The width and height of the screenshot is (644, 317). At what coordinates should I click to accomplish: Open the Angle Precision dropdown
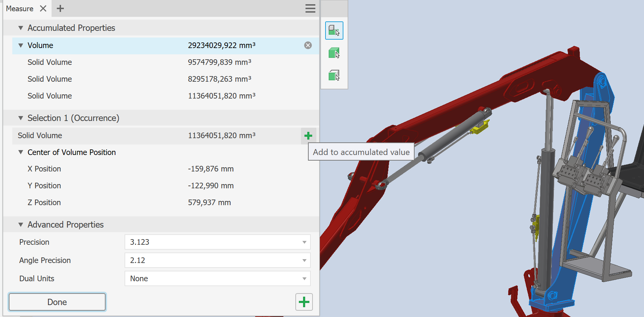304,260
